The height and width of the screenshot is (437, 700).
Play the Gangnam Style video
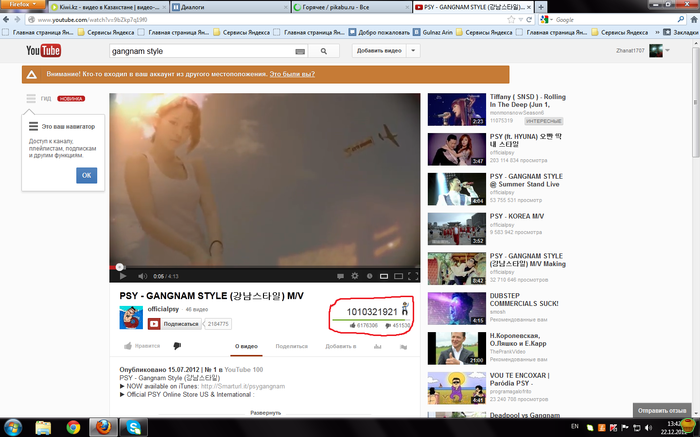[123, 276]
